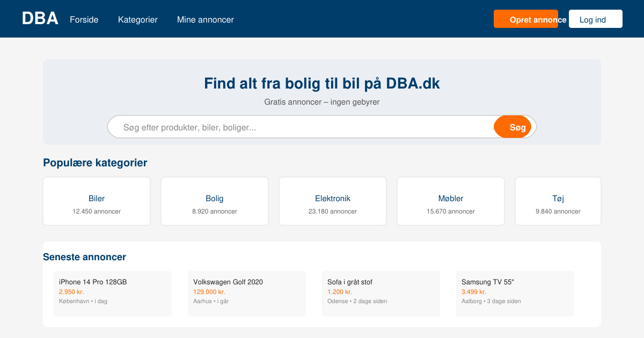Click 'København • i dag' text

[83, 301]
